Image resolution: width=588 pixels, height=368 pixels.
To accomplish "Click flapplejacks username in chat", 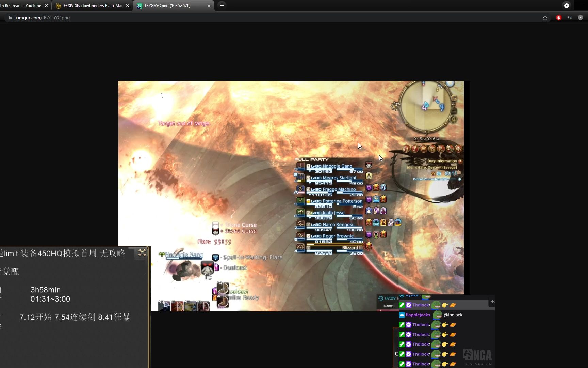I will [419, 315].
